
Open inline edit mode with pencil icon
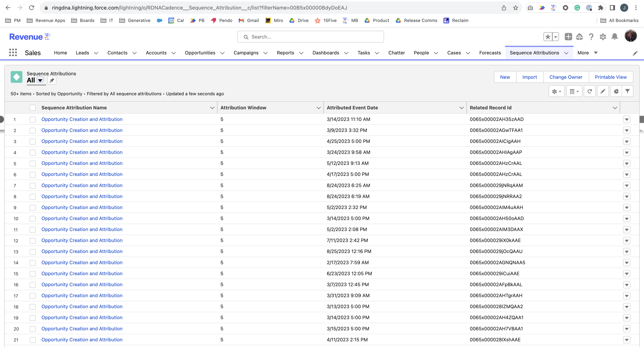603,91
